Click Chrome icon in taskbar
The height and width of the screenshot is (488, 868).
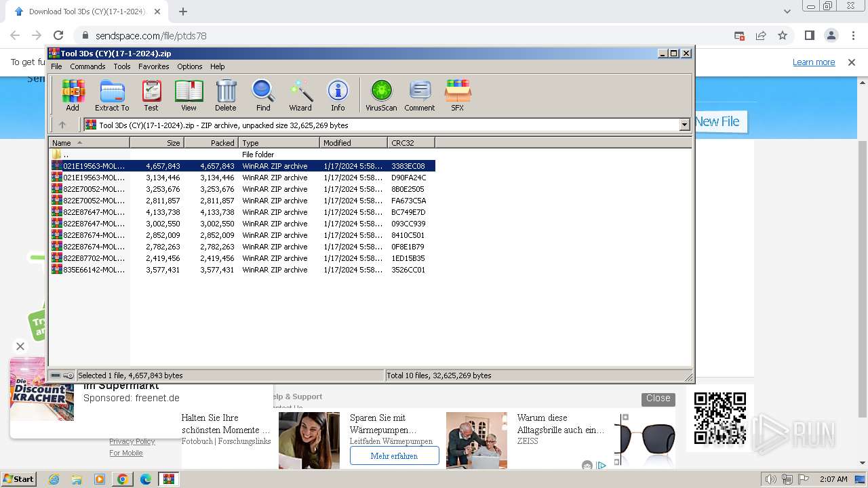tap(123, 479)
